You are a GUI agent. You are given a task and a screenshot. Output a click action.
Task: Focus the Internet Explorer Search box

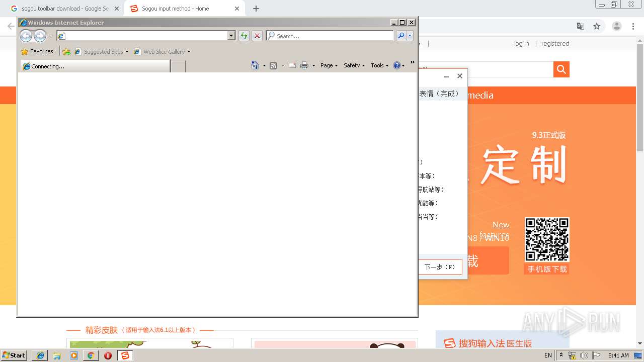pyautogui.click(x=330, y=36)
